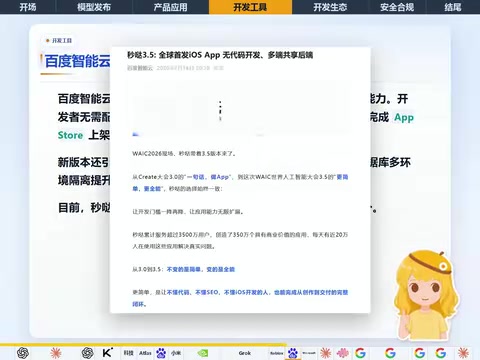Viewport: 480px width, 360px height.
Task: Click the OpenAI icon next to the Kimi K icon
Action: [x=88, y=353]
